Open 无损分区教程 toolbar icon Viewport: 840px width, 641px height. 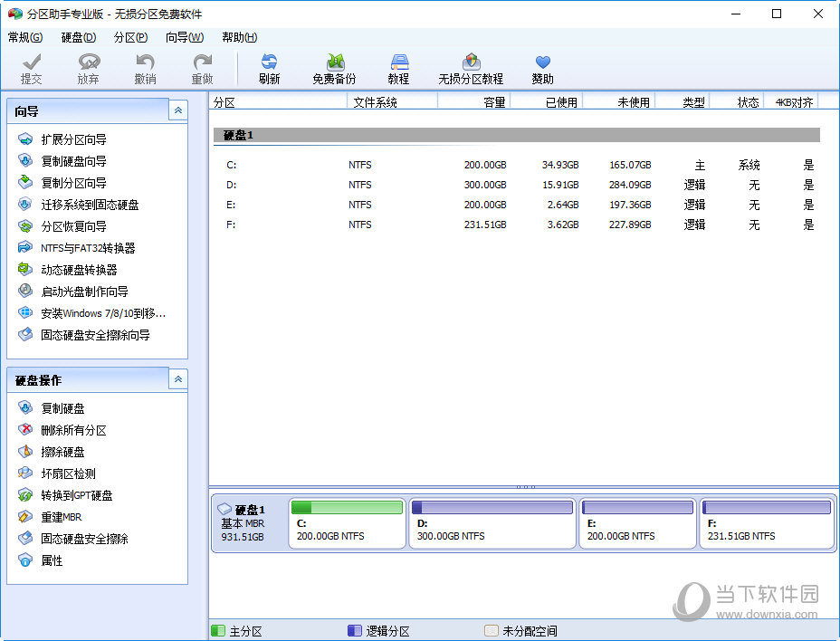click(x=471, y=62)
